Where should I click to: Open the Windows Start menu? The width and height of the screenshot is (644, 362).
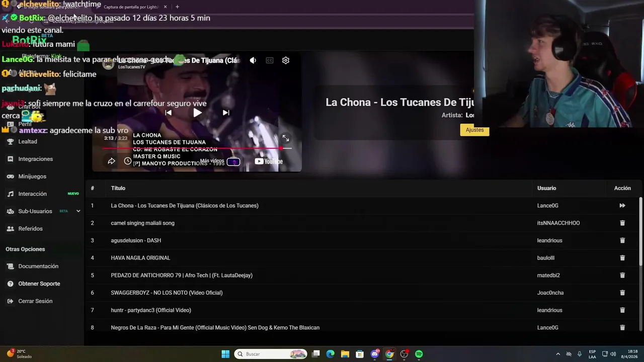(225, 354)
